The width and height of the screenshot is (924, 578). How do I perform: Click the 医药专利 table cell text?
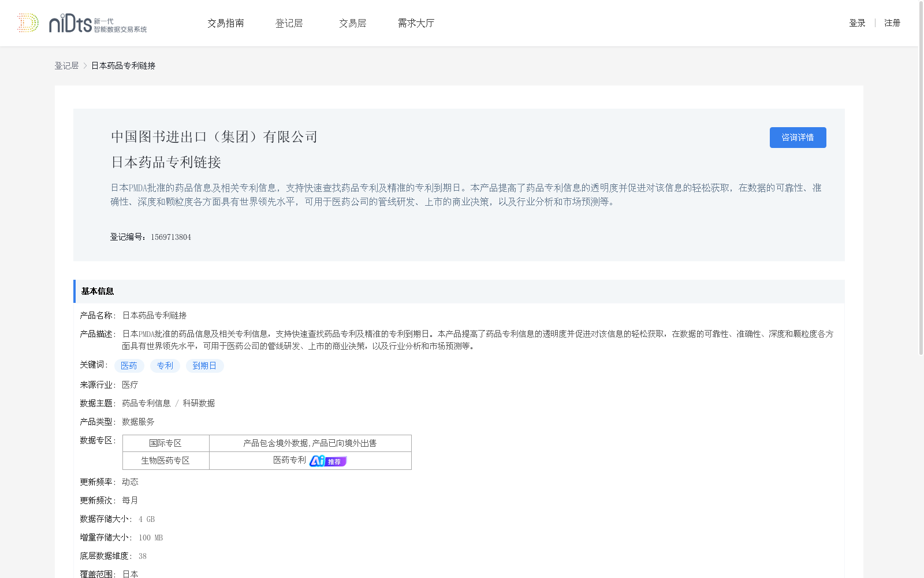coord(289,460)
